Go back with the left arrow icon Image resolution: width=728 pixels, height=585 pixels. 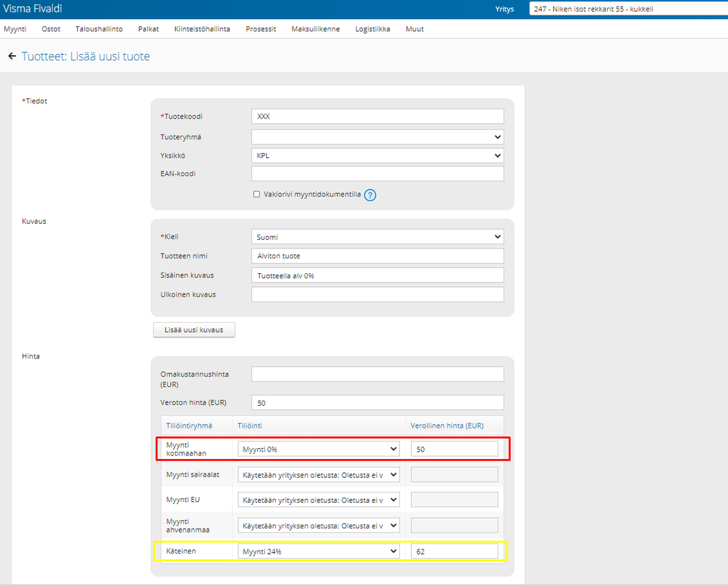click(x=12, y=56)
